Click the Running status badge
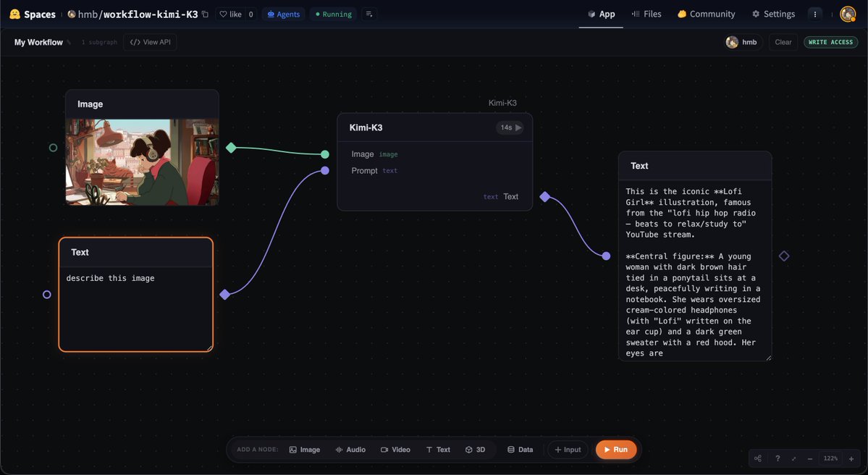The height and width of the screenshot is (475, 868). point(334,14)
